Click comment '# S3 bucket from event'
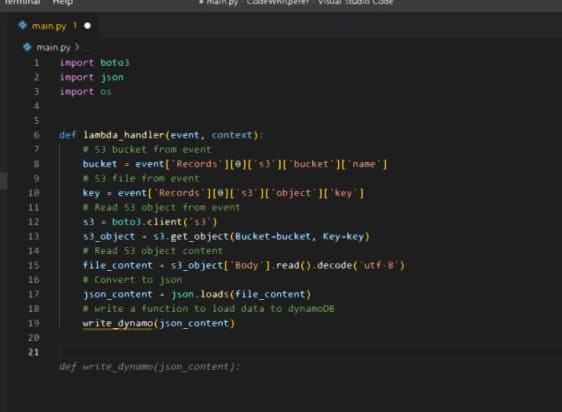 click(147, 150)
